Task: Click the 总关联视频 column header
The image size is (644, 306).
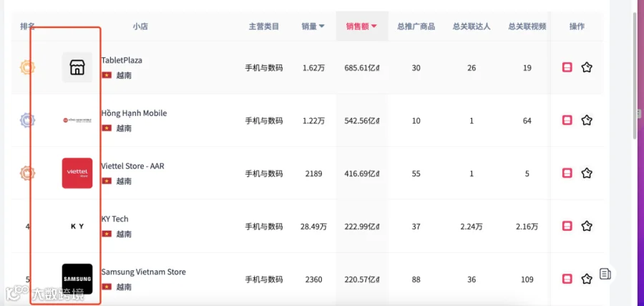Action: (527, 27)
